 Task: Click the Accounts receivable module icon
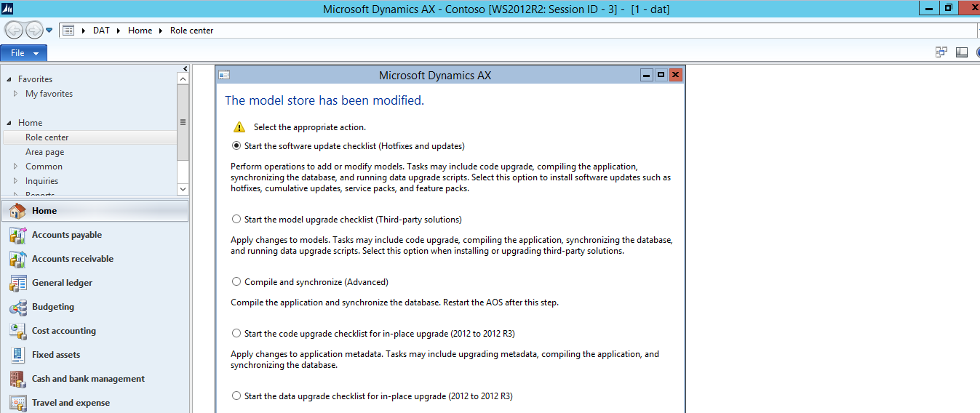point(17,259)
